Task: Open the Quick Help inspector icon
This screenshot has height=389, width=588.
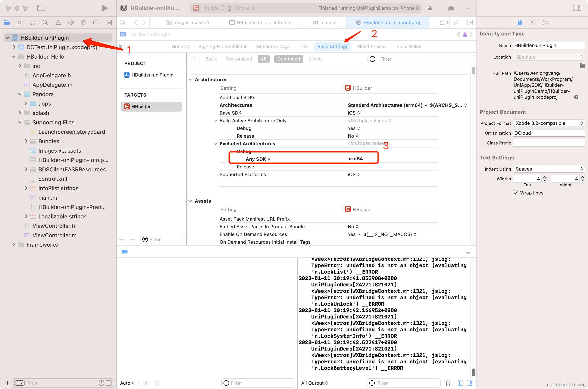Action: click(x=545, y=23)
